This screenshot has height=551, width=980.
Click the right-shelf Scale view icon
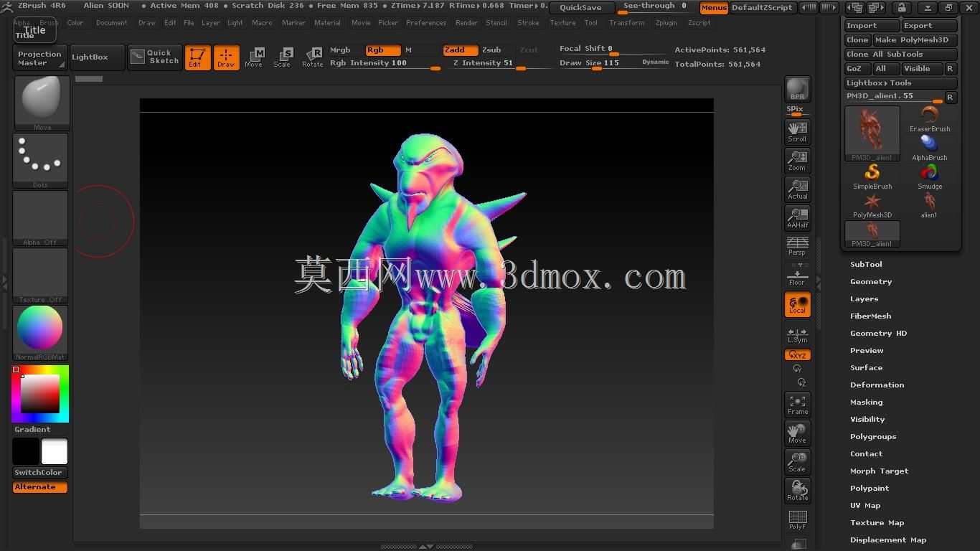coord(797,462)
